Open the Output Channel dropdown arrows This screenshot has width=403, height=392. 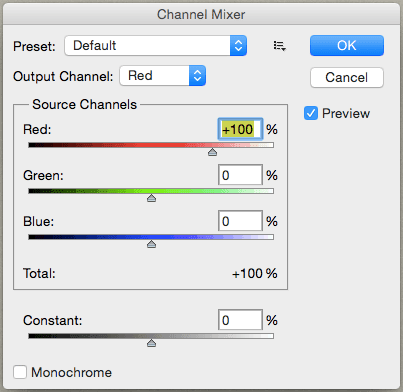(197, 76)
